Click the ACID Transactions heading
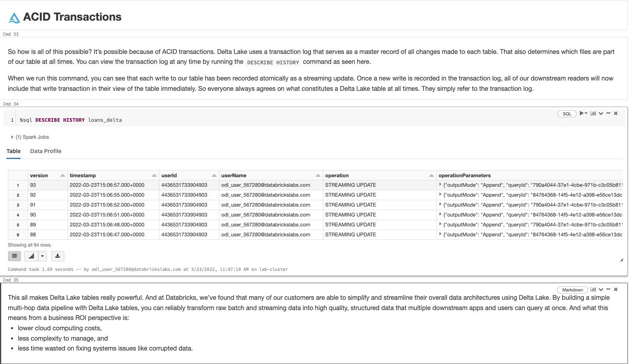 (x=72, y=17)
